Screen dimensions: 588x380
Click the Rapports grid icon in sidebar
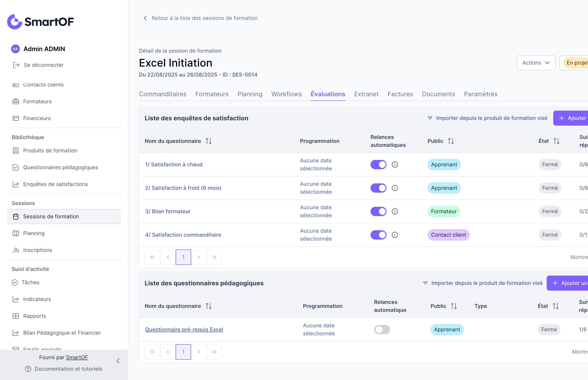[x=16, y=316]
